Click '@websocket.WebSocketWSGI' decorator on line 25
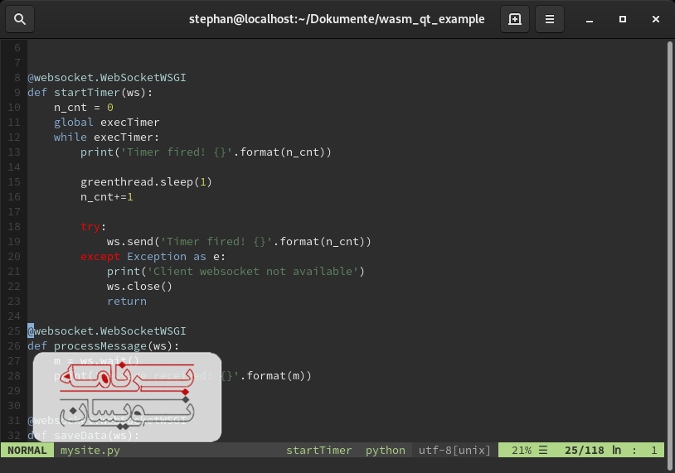Viewport: 675px width, 473px height. [x=107, y=331]
